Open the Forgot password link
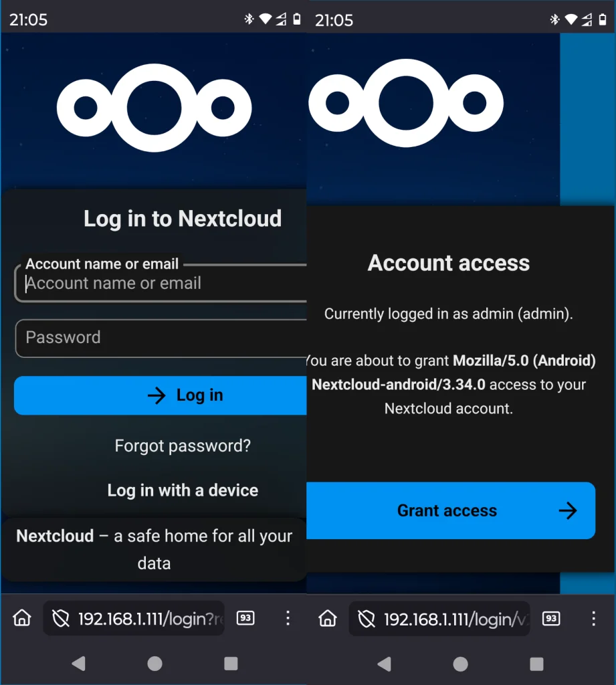Image resolution: width=616 pixels, height=685 pixels. coord(183,446)
